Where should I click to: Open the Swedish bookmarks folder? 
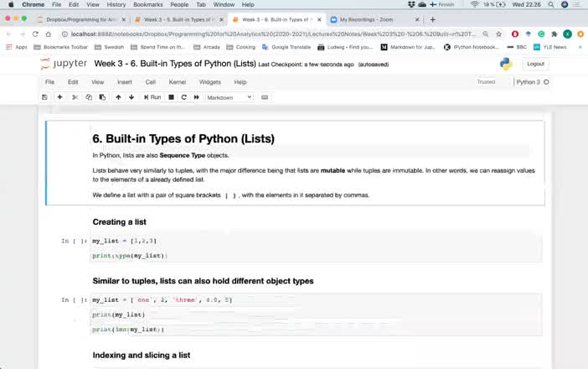tap(109, 47)
